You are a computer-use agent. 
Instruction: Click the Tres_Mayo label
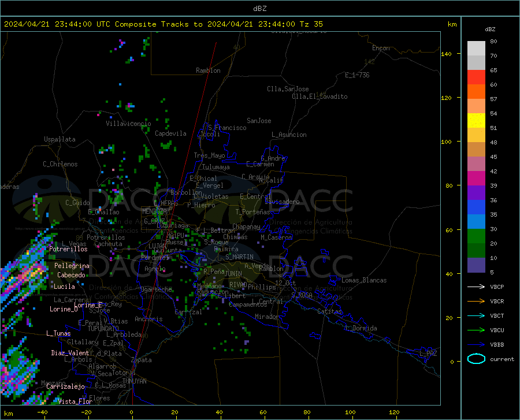coord(209,155)
